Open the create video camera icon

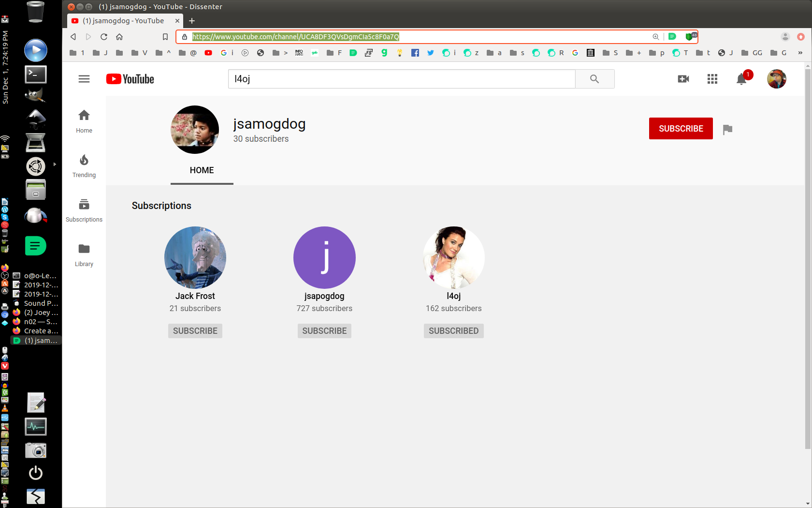coord(683,79)
